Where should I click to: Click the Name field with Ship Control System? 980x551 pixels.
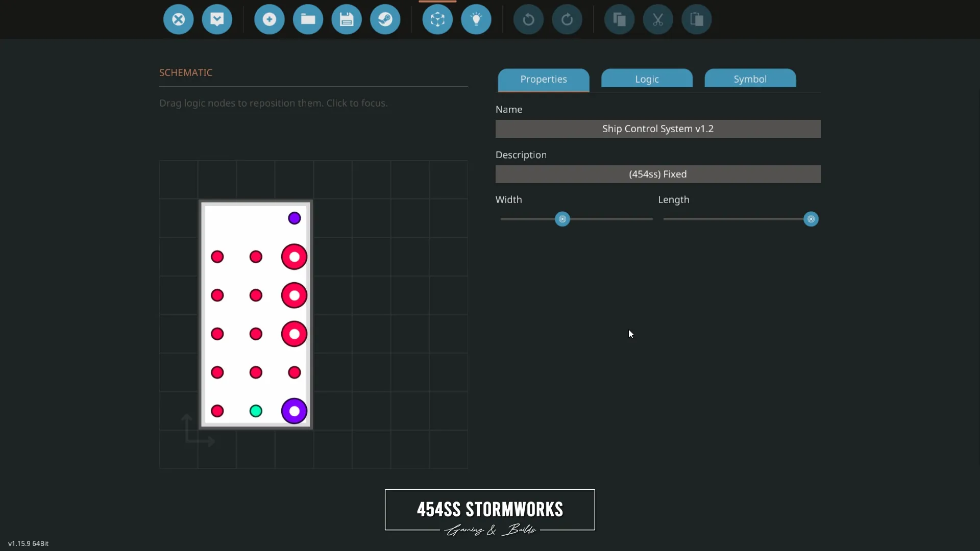tap(658, 129)
